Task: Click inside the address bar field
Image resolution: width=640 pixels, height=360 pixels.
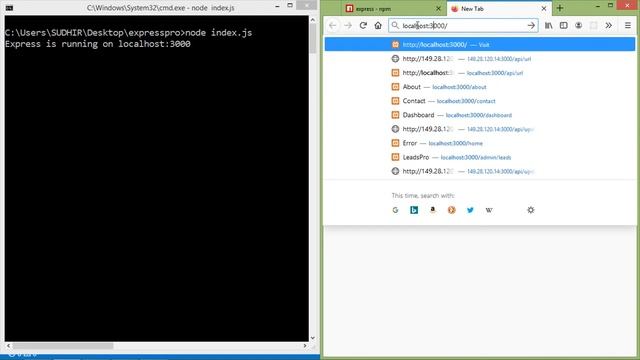Action: 463,25
